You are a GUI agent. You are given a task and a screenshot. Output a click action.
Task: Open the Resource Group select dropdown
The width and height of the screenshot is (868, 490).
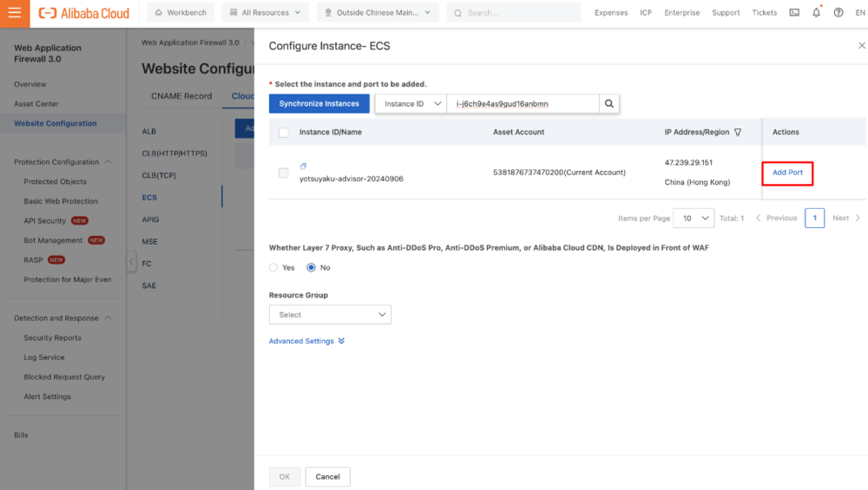[330, 315]
